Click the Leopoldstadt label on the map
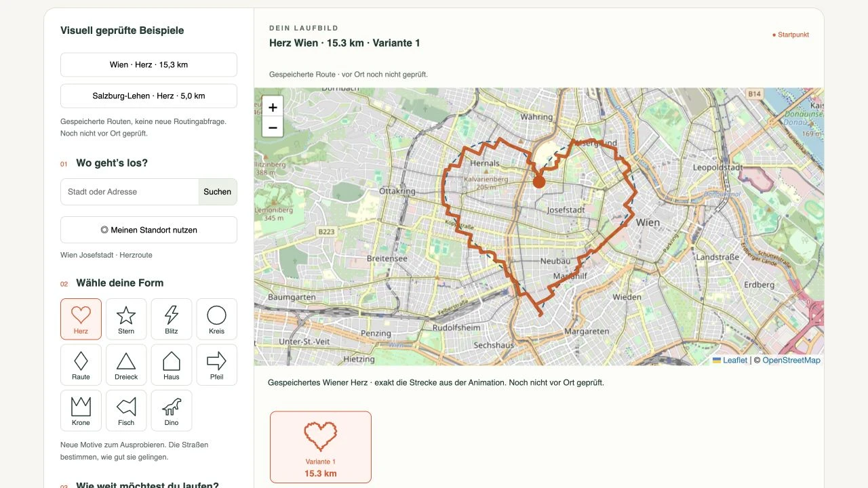The height and width of the screenshot is (488, 868). coord(719,167)
